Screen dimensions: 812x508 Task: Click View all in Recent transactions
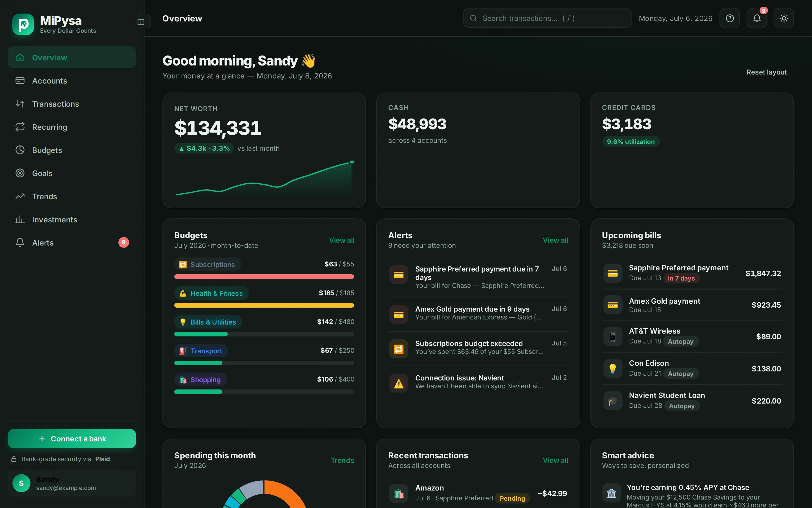[x=555, y=460]
